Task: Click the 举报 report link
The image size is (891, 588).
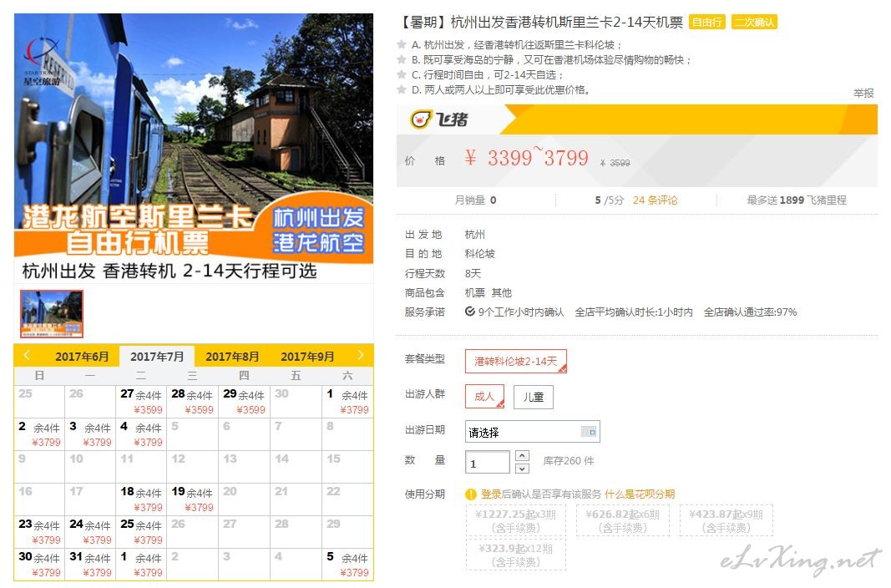Action: 863,94
